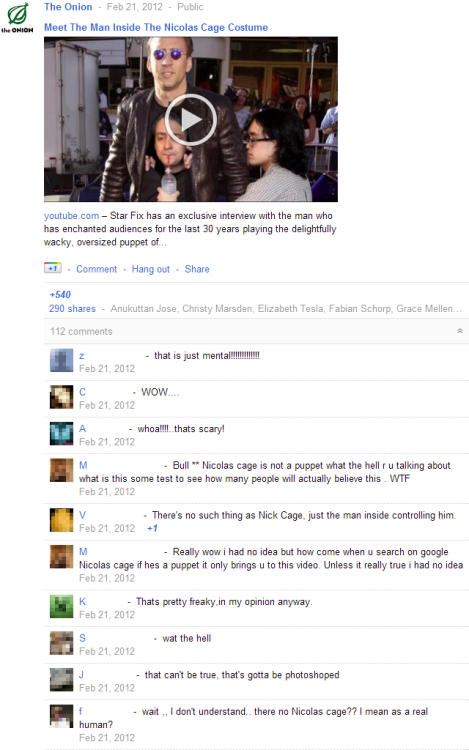Open the youtube.com source link
Viewport: 469px width, 750px height.
point(71,216)
